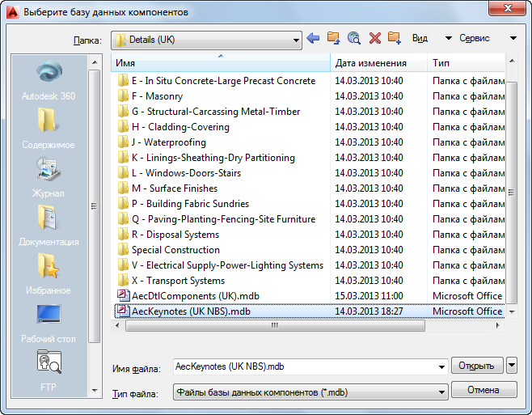Click the AecDtlComponents (UK).mdb file icon
The image size is (532, 415).
tap(123, 296)
